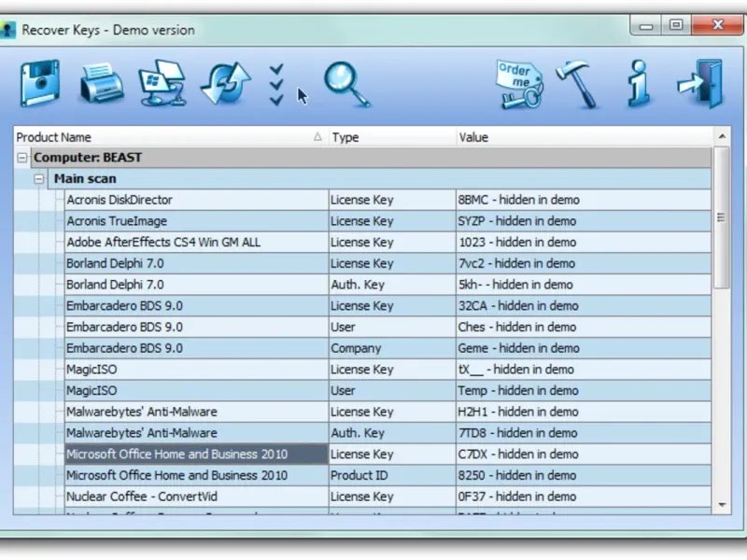Click the value '8BMC - hidden in demo'
The height and width of the screenshot is (560, 747).
click(x=519, y=200)
